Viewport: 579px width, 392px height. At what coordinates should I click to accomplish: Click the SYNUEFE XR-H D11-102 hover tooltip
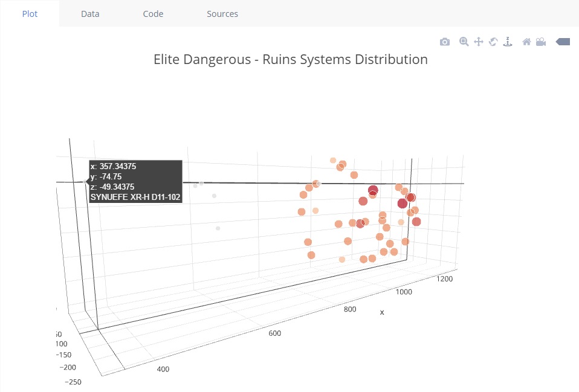coord(135,182)
